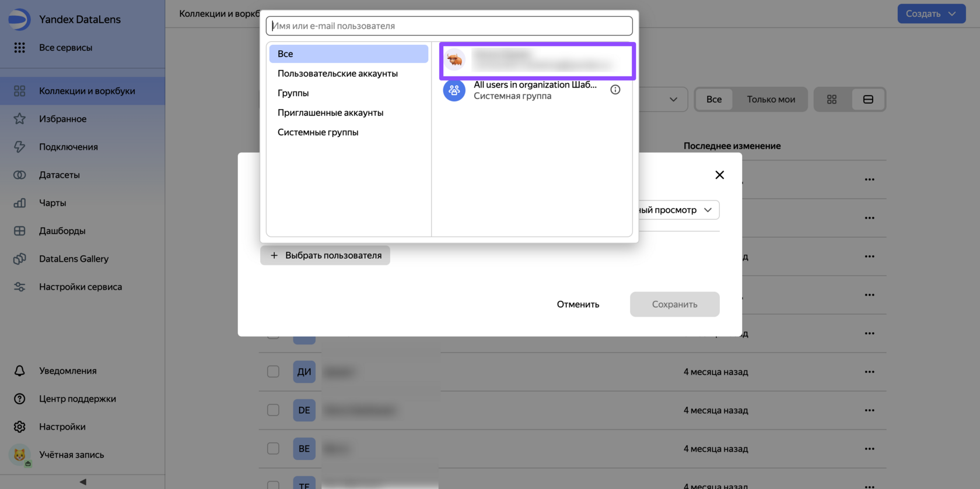Image resolution: width=980 pixels, height=489 pixels.
Task: Close the access dialog with X
Action: [719, 175]
